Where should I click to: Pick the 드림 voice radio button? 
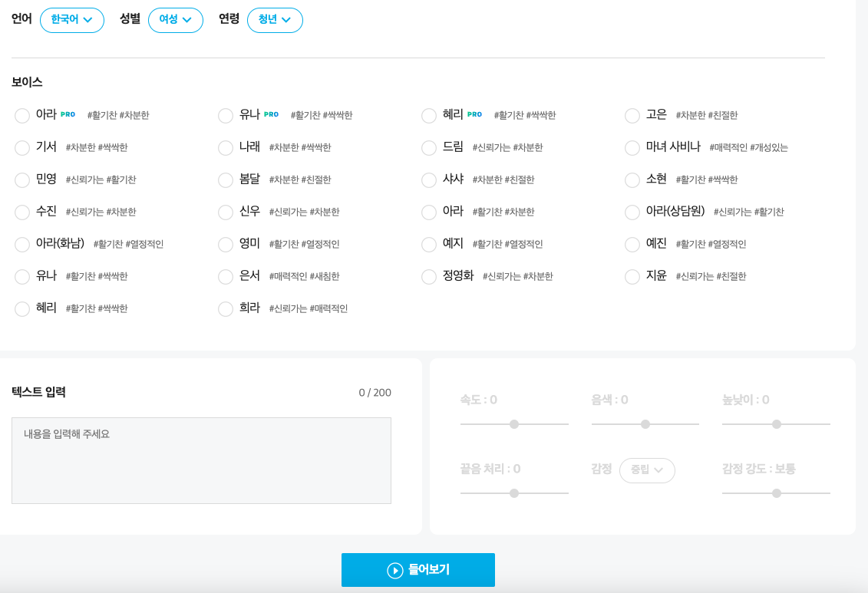point(429,148)
